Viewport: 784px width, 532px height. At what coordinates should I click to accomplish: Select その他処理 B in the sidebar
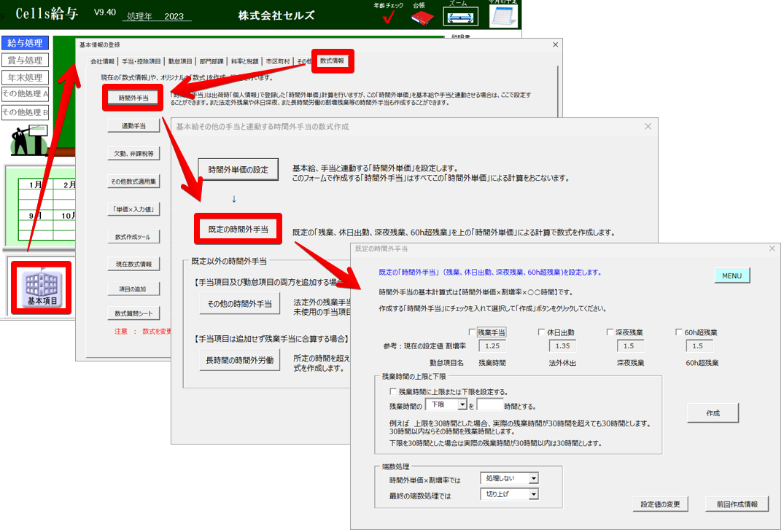25,112
